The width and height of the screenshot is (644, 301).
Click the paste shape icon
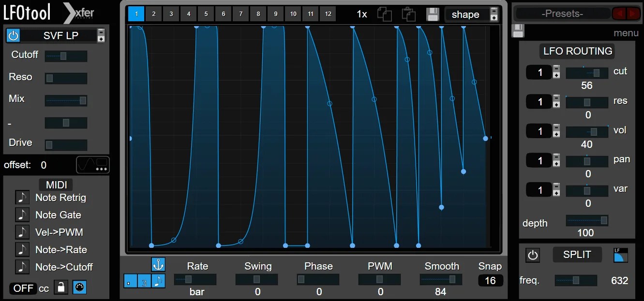tap(408, 14)
